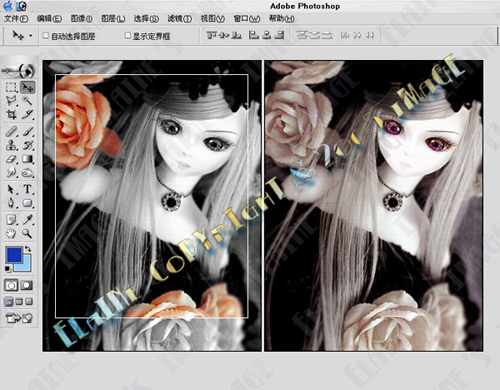Open the Apple menu
Screen dimensions: 500x390
pyautogui.click(x=7, y=6)
